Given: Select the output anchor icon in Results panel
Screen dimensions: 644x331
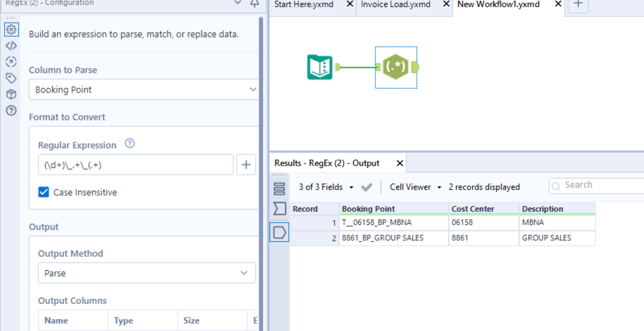Looking at the screenshot, I should click(279, 232).
